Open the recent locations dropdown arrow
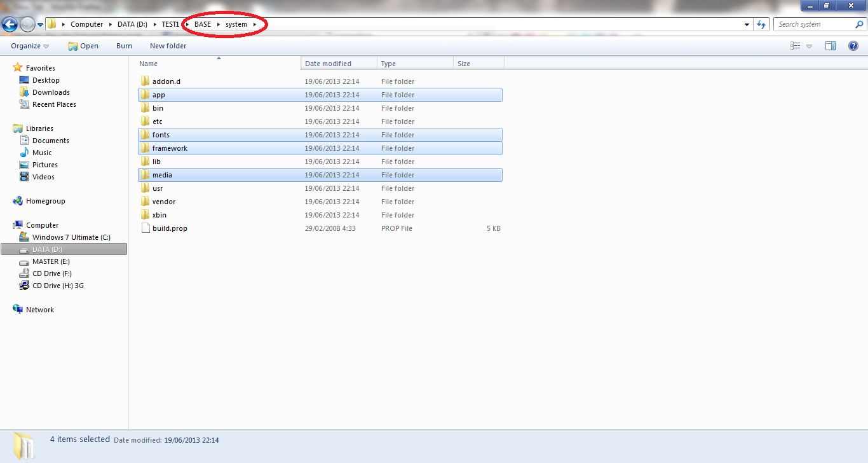The height and width of the screenshot is (463, 868). pos(41,25)
